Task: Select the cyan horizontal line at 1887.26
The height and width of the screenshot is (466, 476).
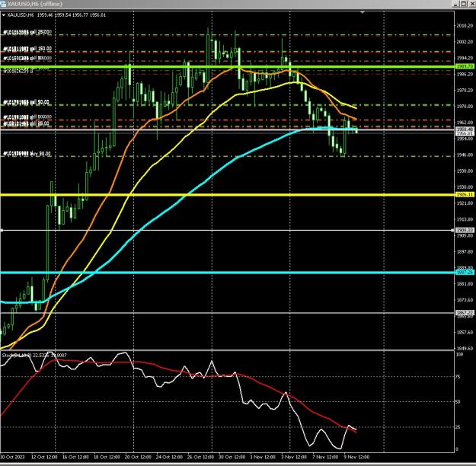Action: pos(228,273)
